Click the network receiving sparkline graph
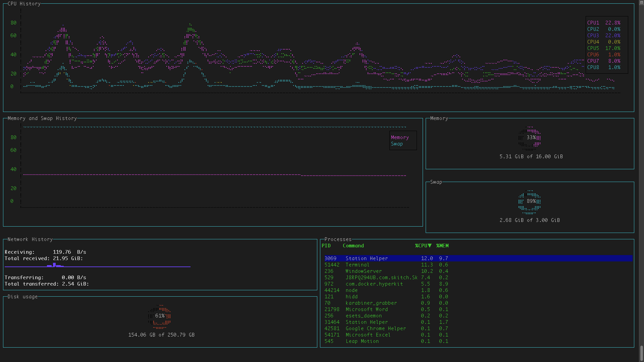 tap(97, 266)
